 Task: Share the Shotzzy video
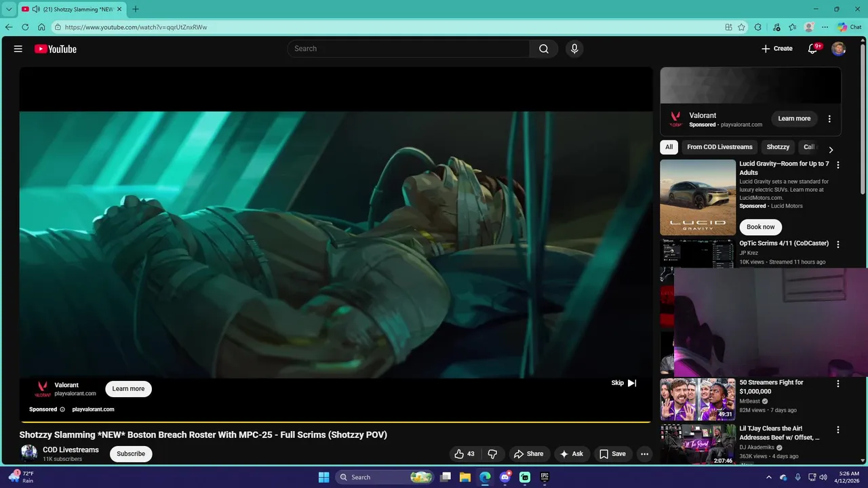pos(528,454)
